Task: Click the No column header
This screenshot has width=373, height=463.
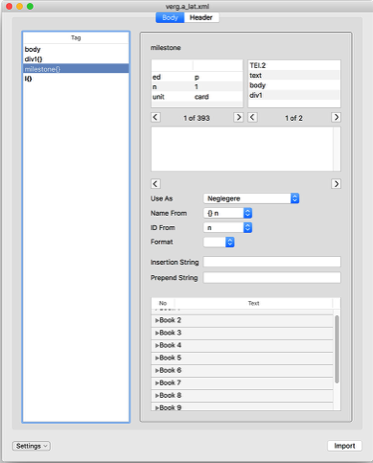Action: tap(163, 303)
